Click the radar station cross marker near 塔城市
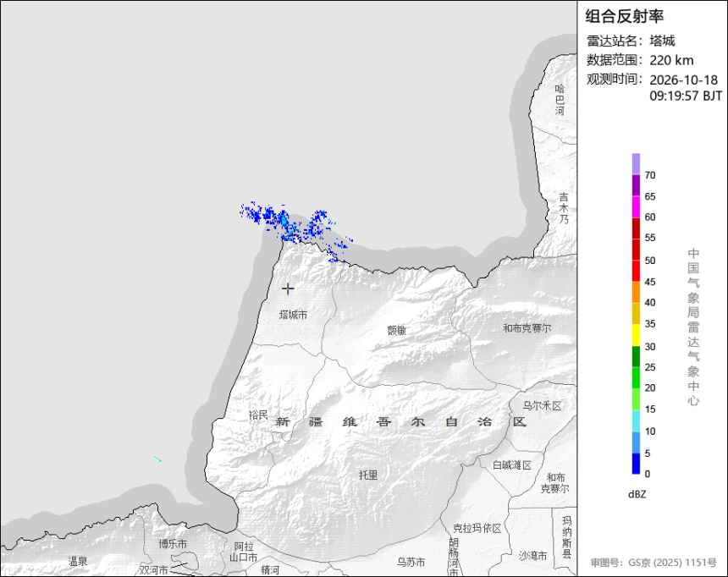This screenshot has width=728, height=577. [288, 288]
